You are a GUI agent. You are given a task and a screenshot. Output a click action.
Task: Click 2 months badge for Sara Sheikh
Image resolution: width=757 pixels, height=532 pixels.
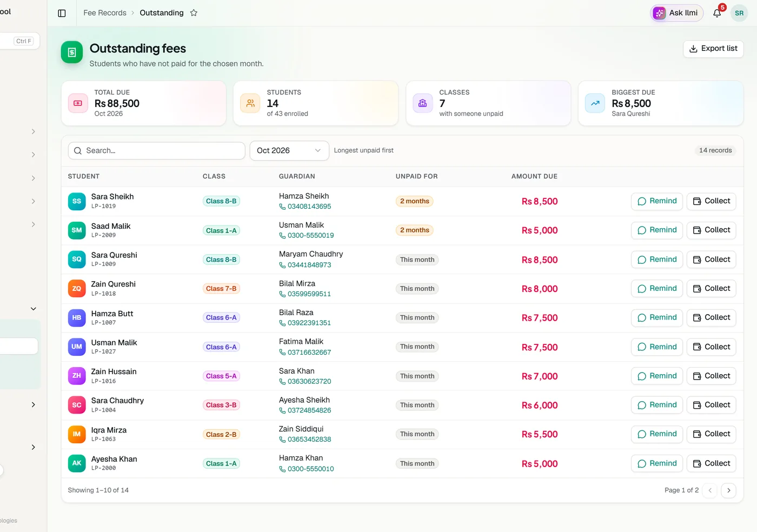click(x=415, y=201)
